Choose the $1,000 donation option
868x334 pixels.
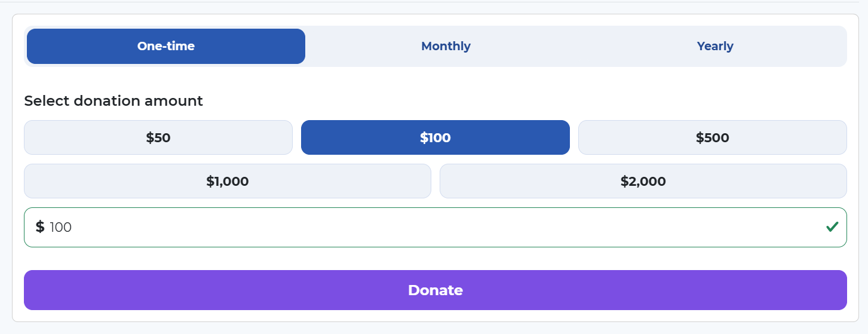[x=227, y=181]
